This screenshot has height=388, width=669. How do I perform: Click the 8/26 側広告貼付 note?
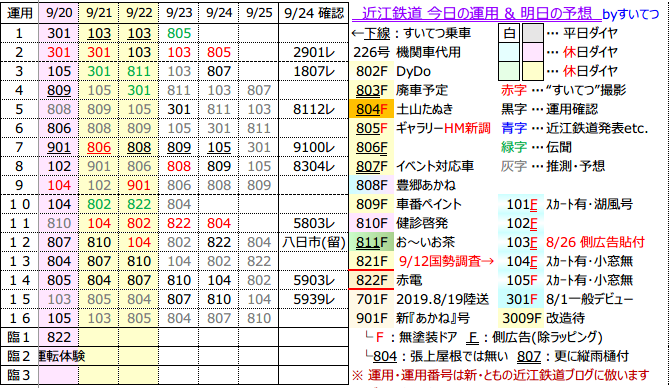595,242
